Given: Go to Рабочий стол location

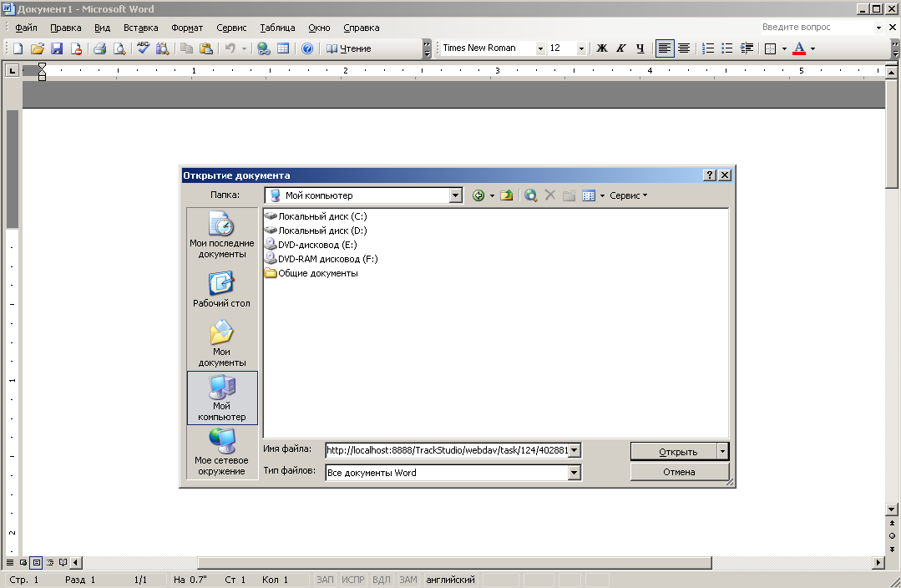Looking at the screenshot, I should click(221, 289).
